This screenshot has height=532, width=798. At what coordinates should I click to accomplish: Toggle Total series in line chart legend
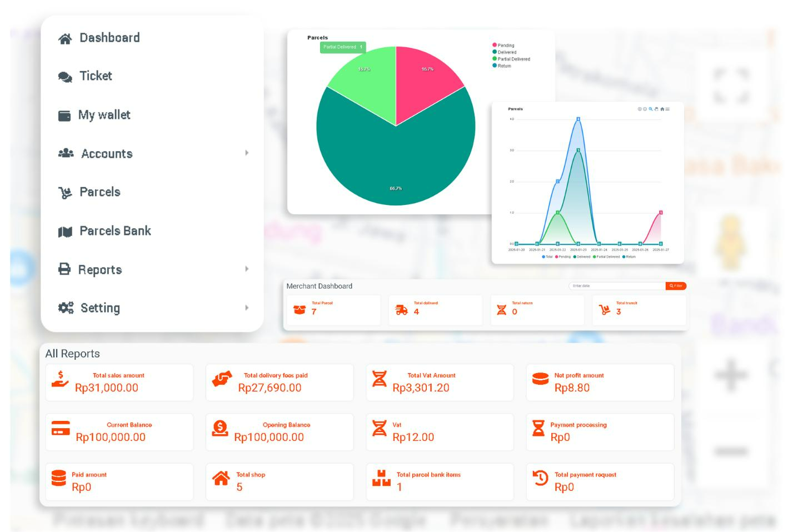(x=547, y=257)
